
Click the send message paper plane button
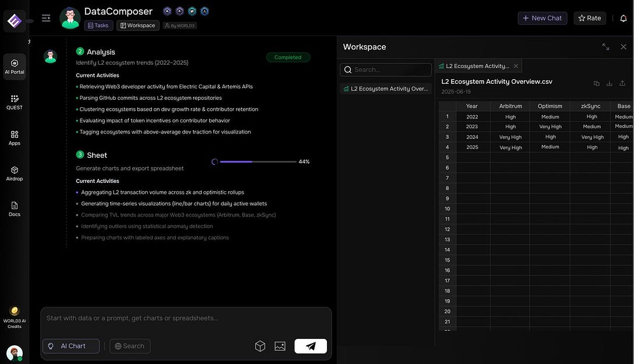point(311,346)
